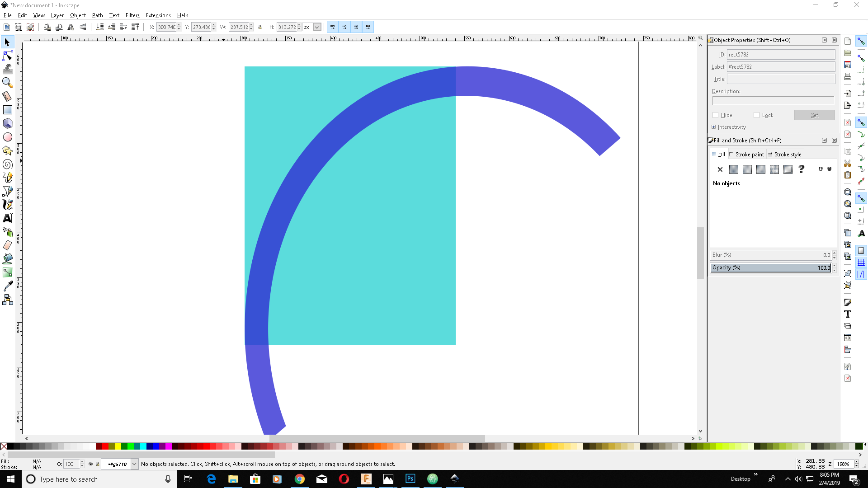This screenshot has height=488, width=868.
Task: Open the Filters menu
Action: (x=132, y=15)
